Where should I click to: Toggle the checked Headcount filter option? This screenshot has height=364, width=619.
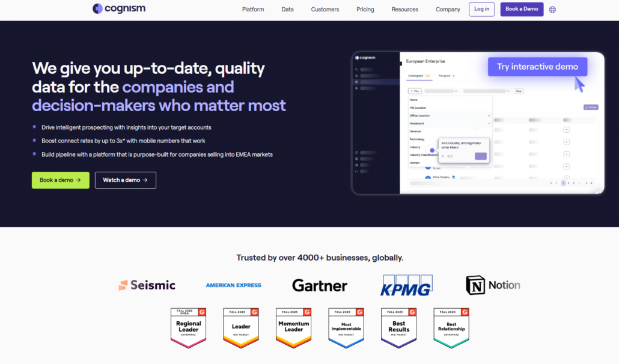click(x=450, y=123)
